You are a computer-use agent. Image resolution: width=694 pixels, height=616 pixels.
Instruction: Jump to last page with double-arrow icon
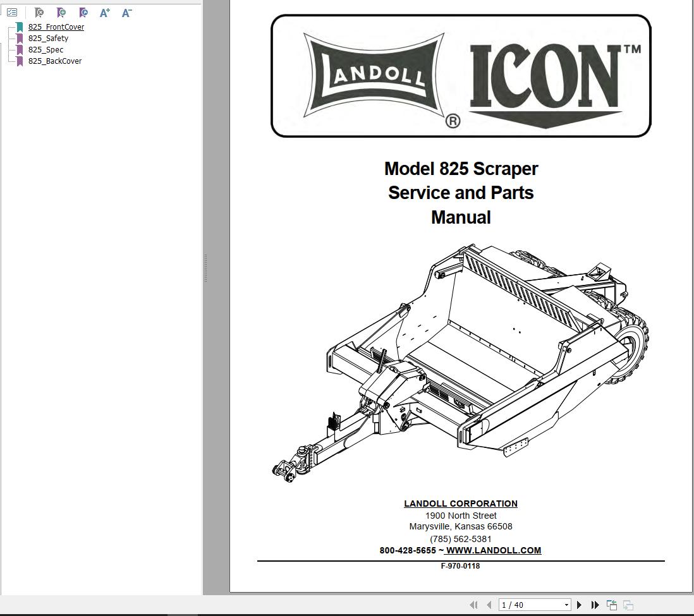(595, 604)
